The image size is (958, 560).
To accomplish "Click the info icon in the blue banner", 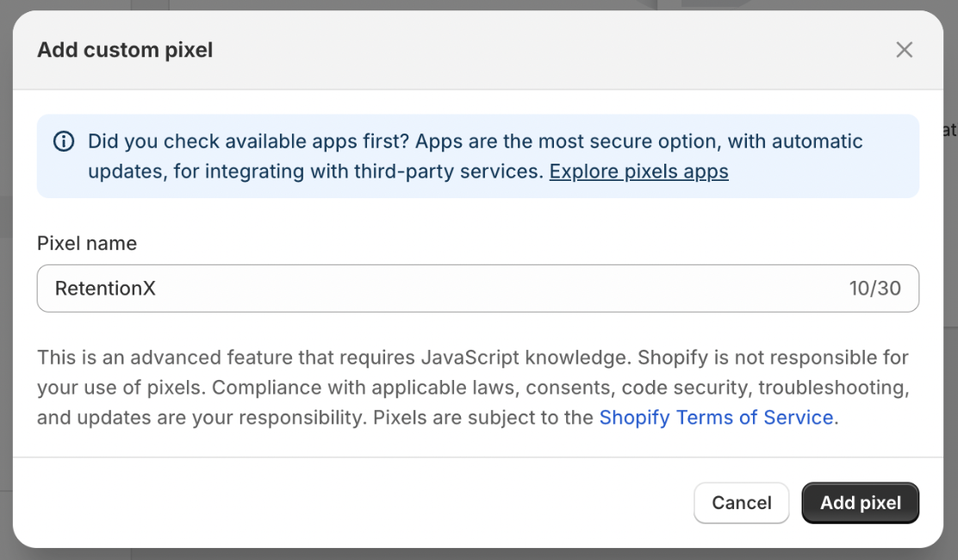I will (x=64, y=141).
